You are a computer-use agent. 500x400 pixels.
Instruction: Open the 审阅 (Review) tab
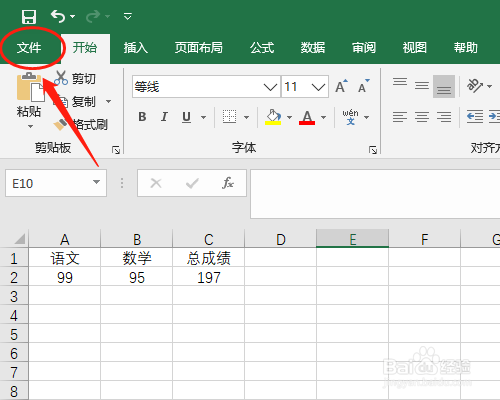364,48
